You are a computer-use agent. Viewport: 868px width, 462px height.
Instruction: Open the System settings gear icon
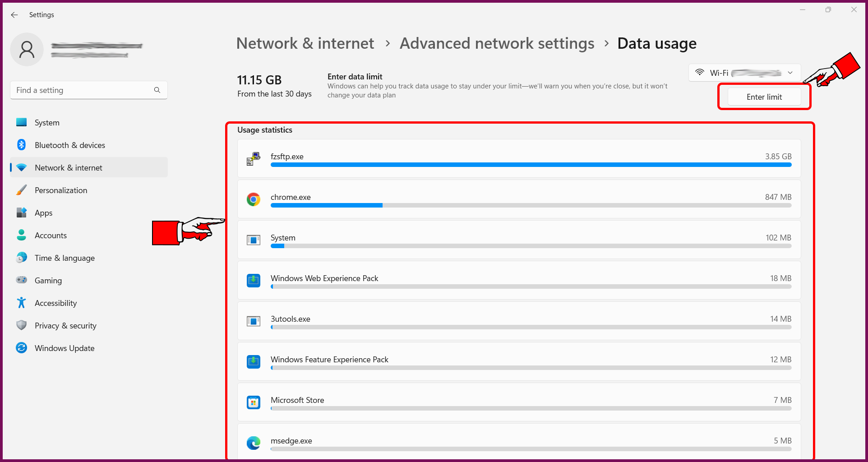[21, 122]
